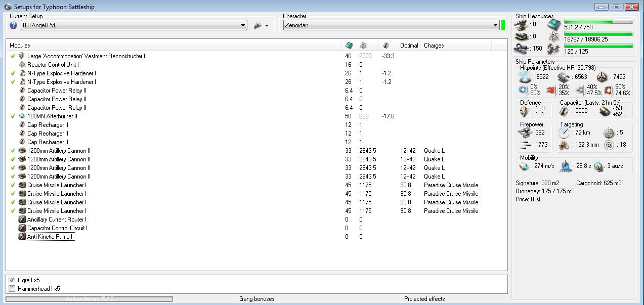Click the drone bandwidth bar 125 / 125

pos(598,46)
